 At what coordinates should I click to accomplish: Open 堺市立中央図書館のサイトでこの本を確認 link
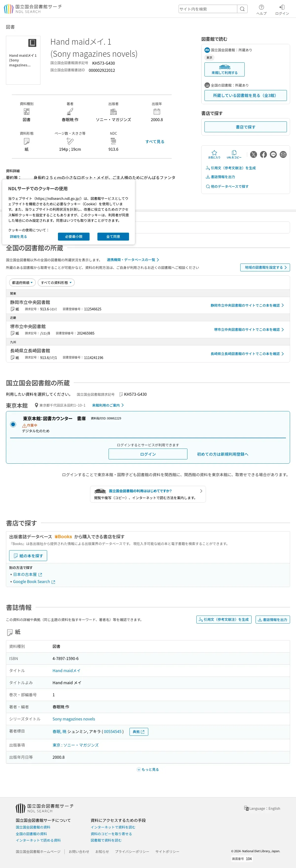pyautogui.click(x=249, y=330)
